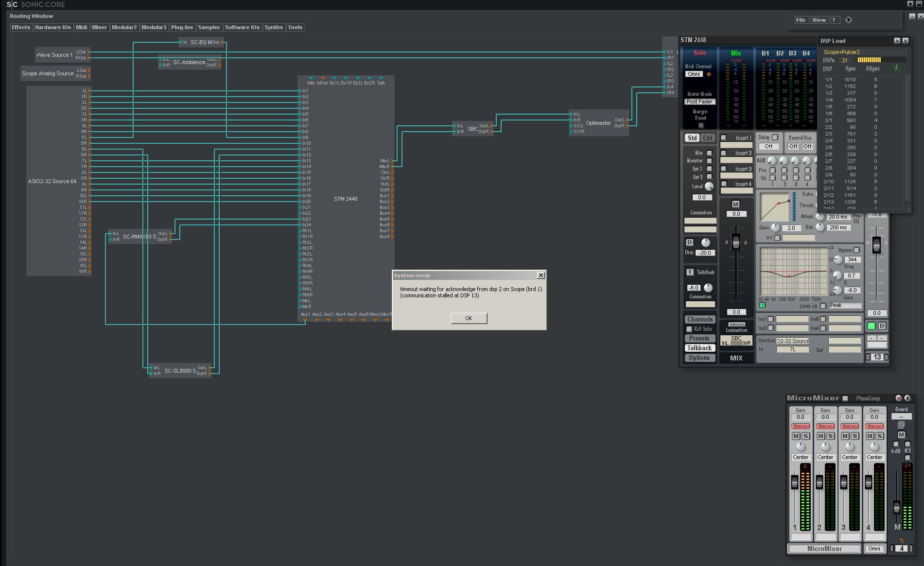Open the Delay Off dropdown
This screenshot has width=924, height=566.
coord(768,146)
